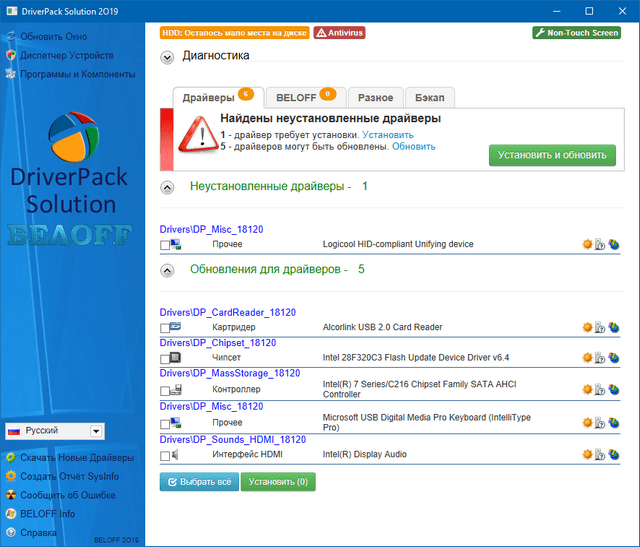Collapse the Неустановленные драйверы section
Viewport: 640px width, 547px height.
(x=167, y=187)
